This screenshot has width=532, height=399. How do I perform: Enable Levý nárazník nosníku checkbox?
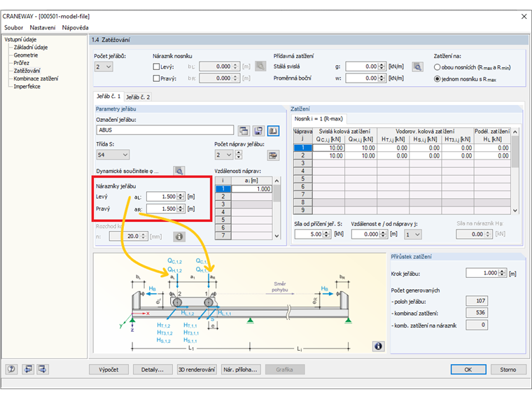pyautogui.click(x=156, y=66)
